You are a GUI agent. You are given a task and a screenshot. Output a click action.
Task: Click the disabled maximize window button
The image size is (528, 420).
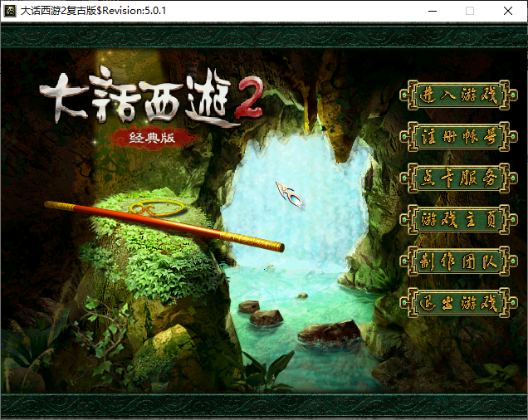pyautogui.click(x=470, y=11)
